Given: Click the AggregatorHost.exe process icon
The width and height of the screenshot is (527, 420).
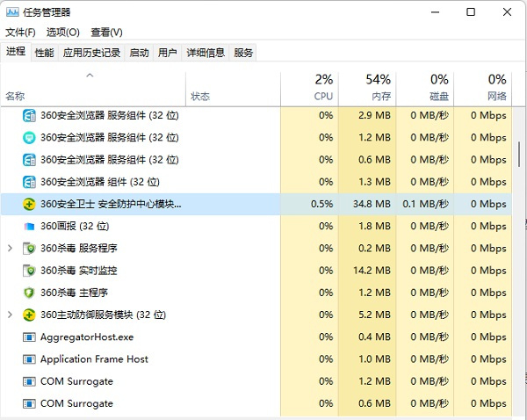Looking at the screenshot, I should (29, 337).
